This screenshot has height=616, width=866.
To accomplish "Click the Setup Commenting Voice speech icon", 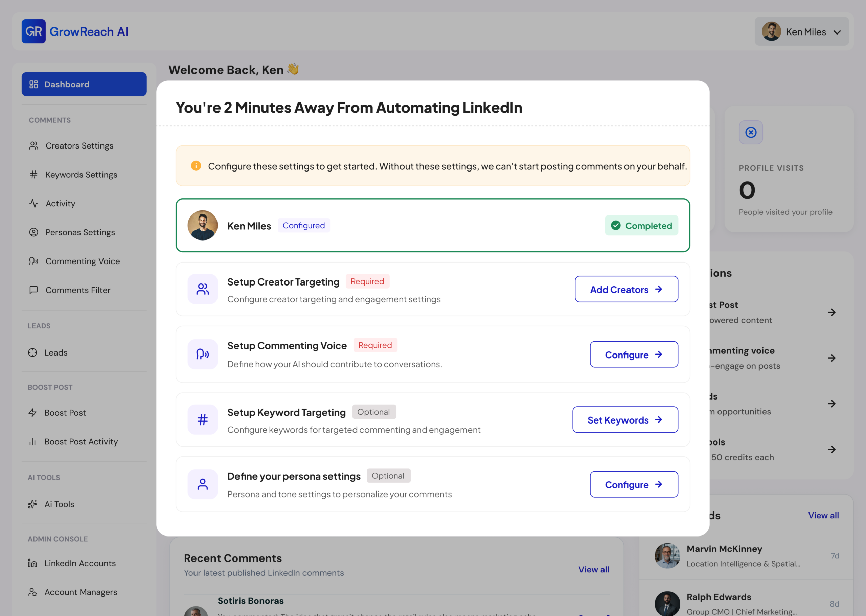I will pos(203,354).
